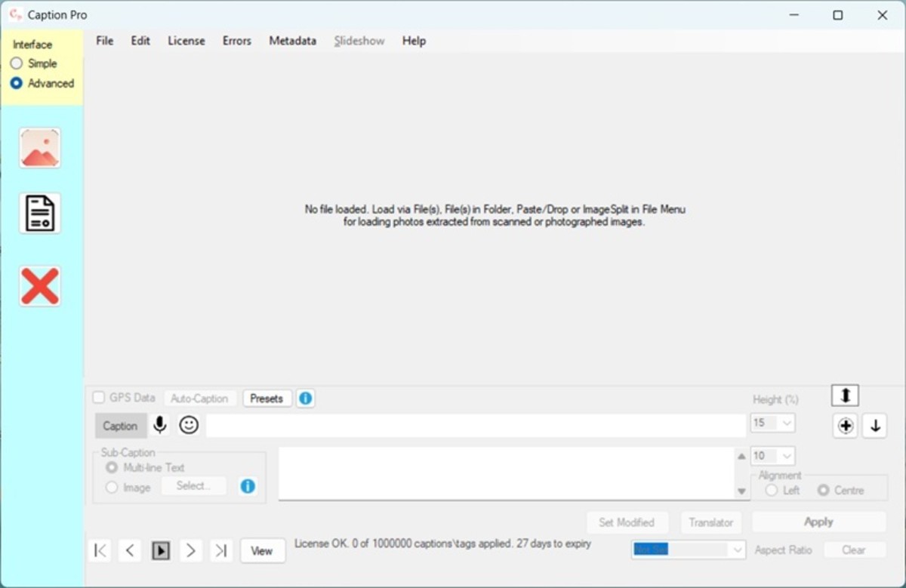Open the Presets button
906x588 pixels.
[267, 398]
